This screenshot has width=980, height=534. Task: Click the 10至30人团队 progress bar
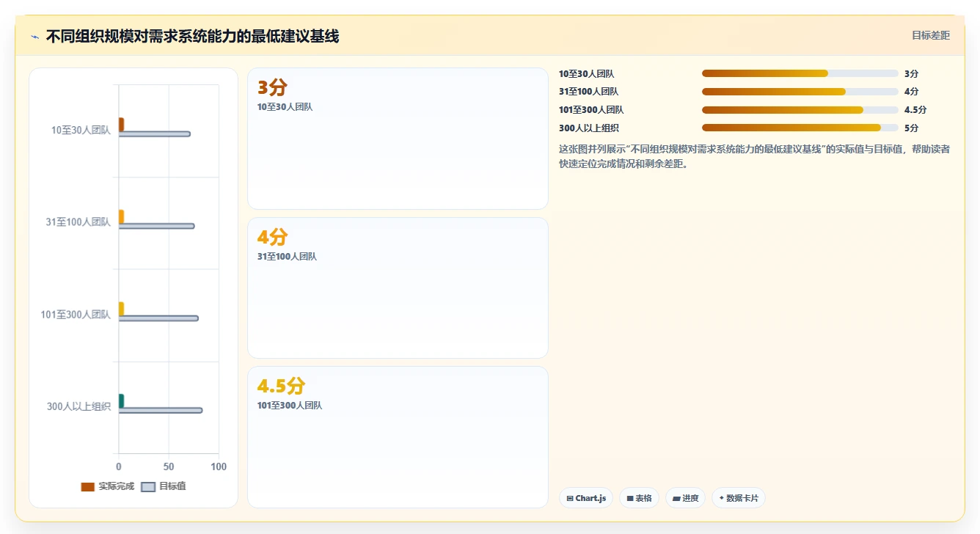(x=800, y=73)
